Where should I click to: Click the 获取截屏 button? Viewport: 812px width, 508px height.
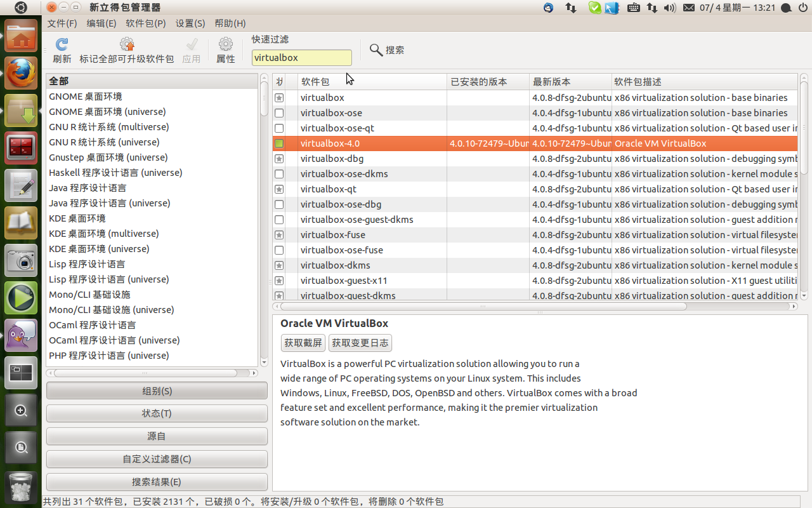303,343
